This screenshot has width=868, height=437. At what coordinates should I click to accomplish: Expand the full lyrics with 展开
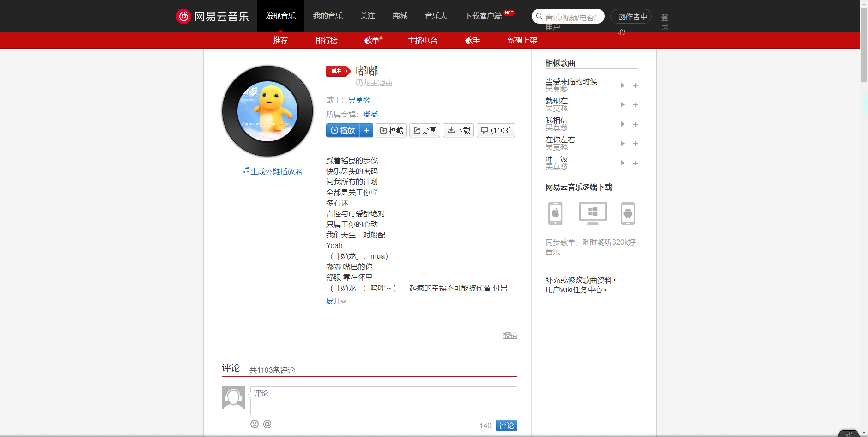[335, 301]
